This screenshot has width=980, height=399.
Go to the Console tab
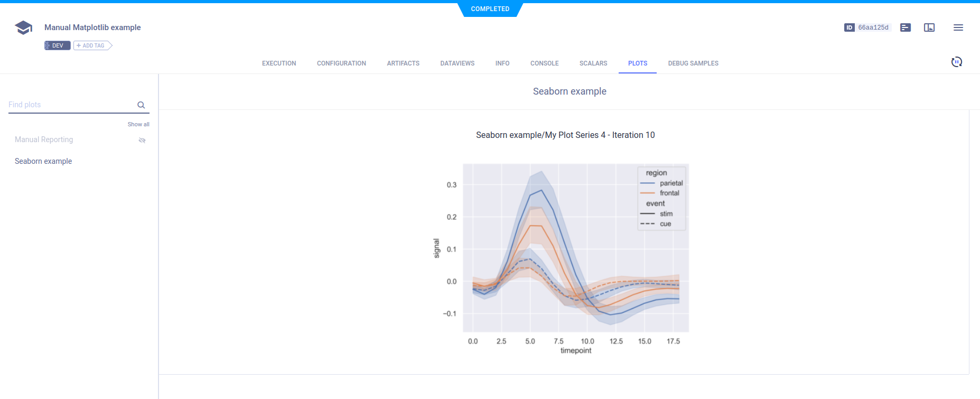coord(544,63)
